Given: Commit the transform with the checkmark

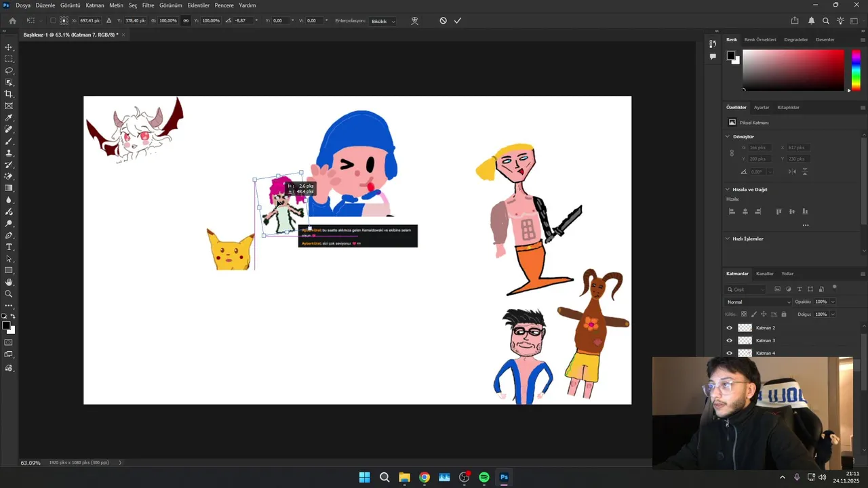Looking at the screenshot, I should (458, 21).
